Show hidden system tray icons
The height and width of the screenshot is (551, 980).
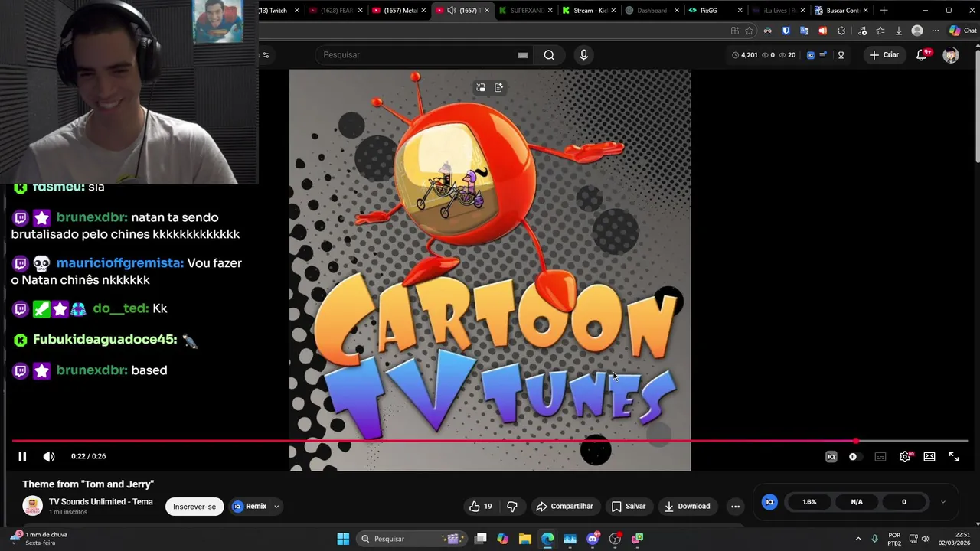click(x=858, y=539)
